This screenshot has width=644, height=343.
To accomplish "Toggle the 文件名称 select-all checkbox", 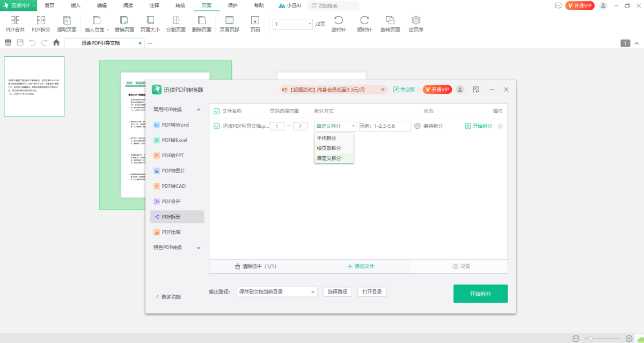I will (216, 111).
